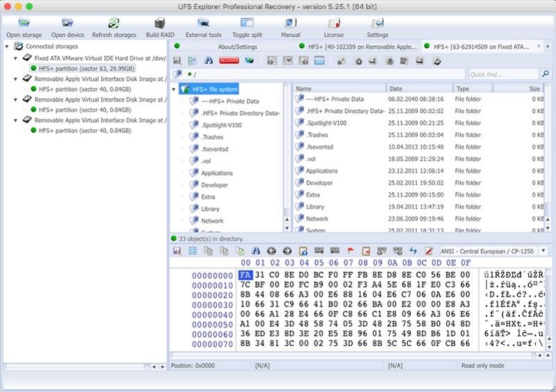Click the hex viewer horizontal scroll right arrow
Image resolution: width=556 pixels, height=392 pixels.
coord(548,355)
